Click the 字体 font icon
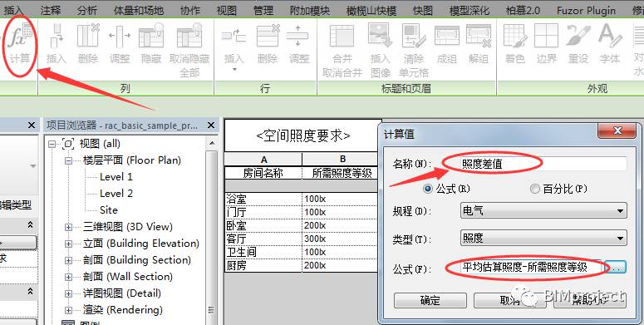Screen dimensions: 644x325 pyautogui.click(x=610, y=36)
